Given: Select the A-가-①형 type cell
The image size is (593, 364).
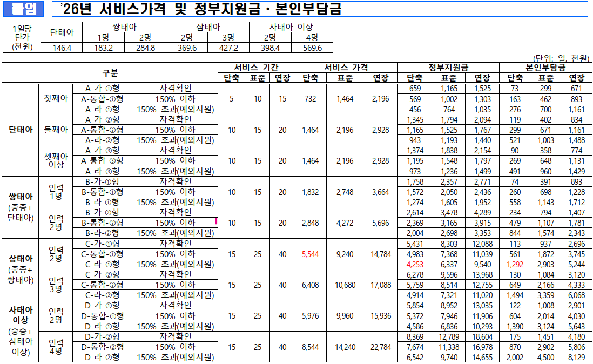Looking at the screenshot, I should [x=103, y=88].
